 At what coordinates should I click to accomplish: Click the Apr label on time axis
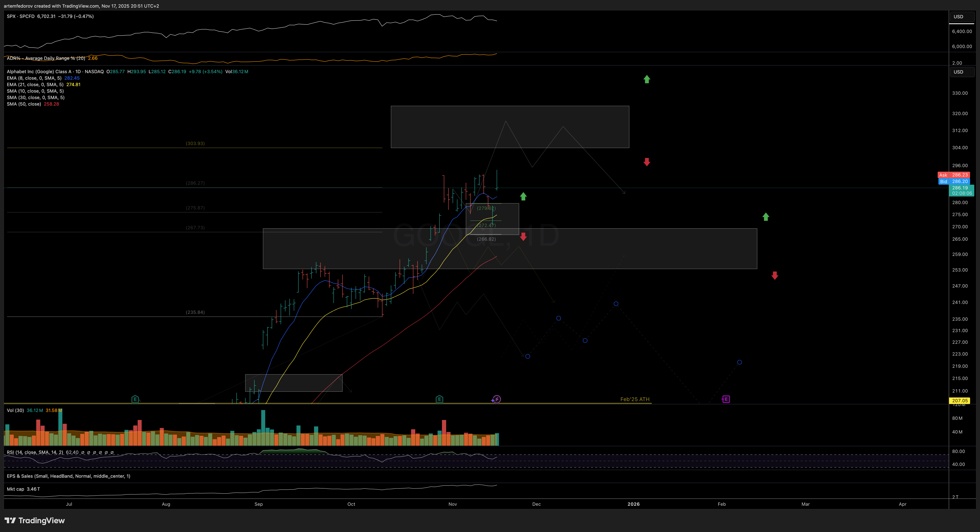pyautogui.click(x=903, y=504)
